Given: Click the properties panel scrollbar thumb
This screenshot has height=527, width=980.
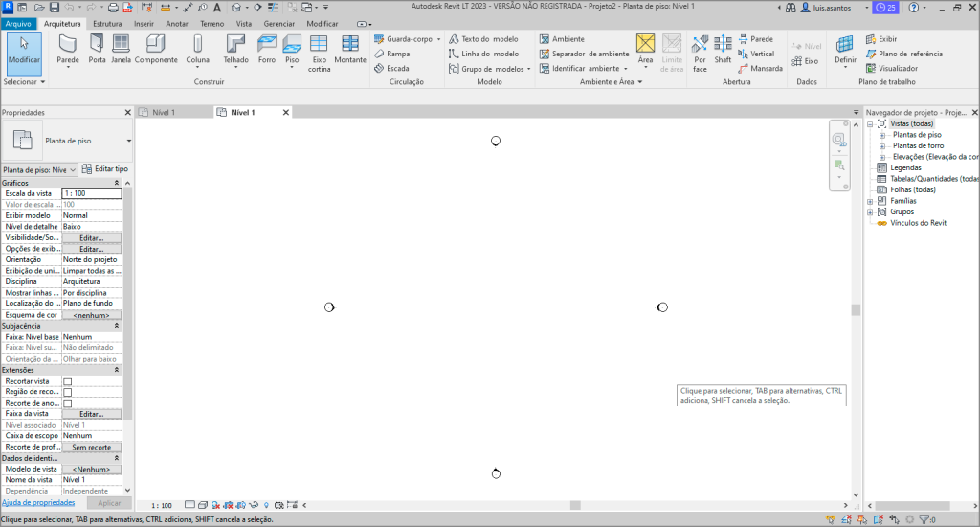Looking at the screenshot, I should coord(127,304).
